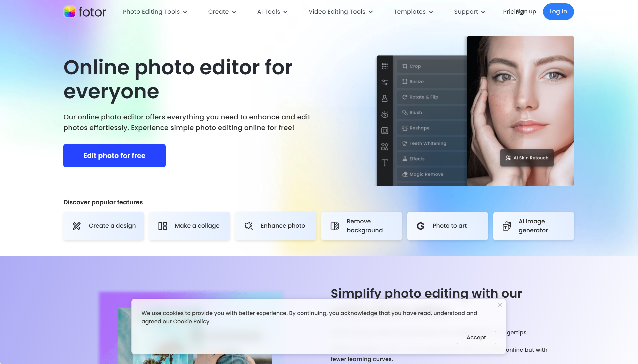
Task: Click the beauty eye icon in editor sidebar
Action: tap(385, 114)
